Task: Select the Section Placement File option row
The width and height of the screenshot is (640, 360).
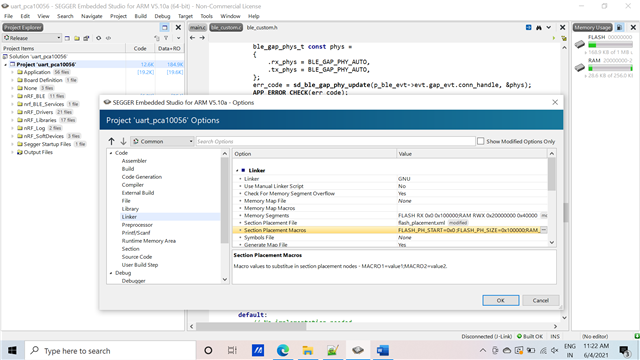Action: click(x=390, y=223)
